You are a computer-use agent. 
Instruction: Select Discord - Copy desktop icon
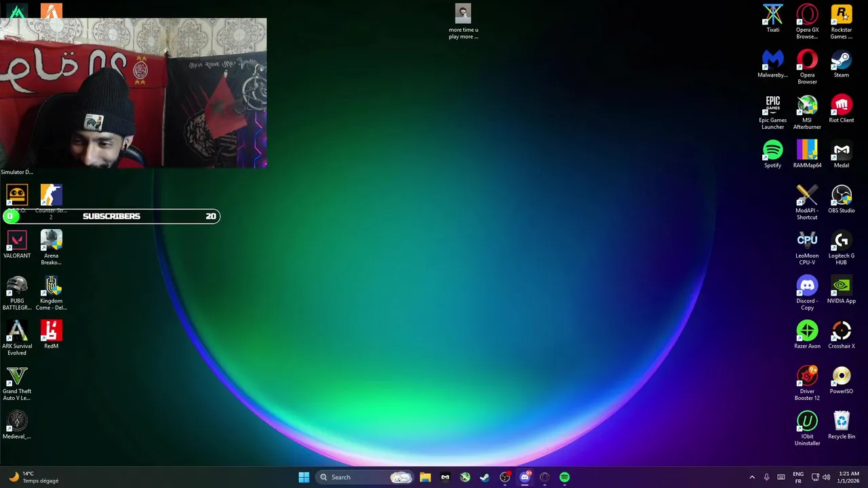807,293
